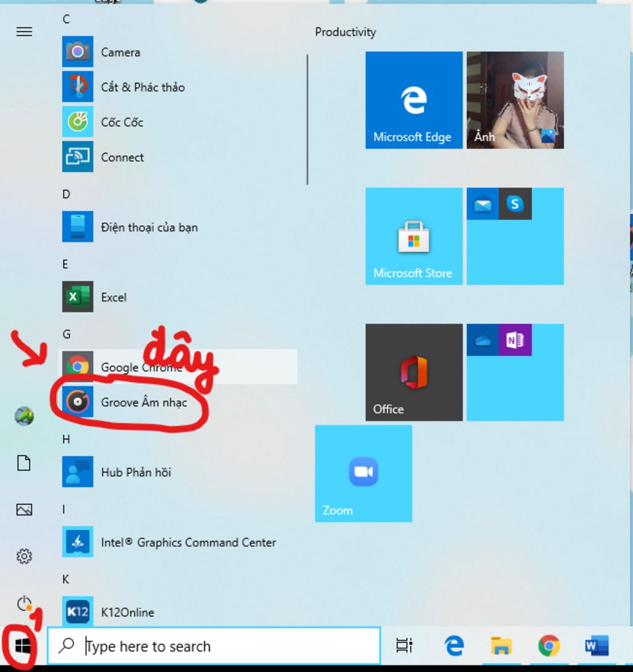The width and height of the screenshot is (633, 672).
Task: Select the Excel text label
Action: 114,297
